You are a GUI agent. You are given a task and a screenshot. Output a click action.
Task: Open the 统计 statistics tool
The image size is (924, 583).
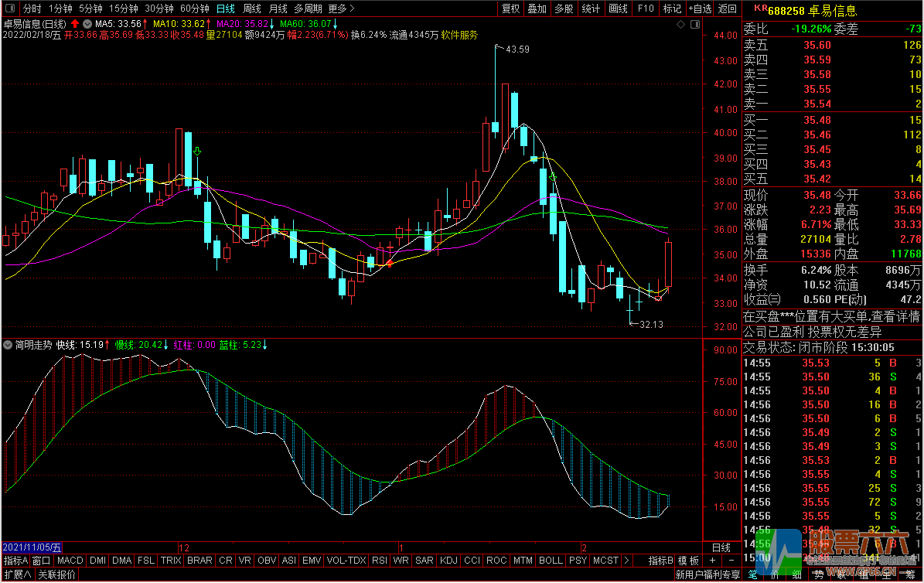(591, 9)
